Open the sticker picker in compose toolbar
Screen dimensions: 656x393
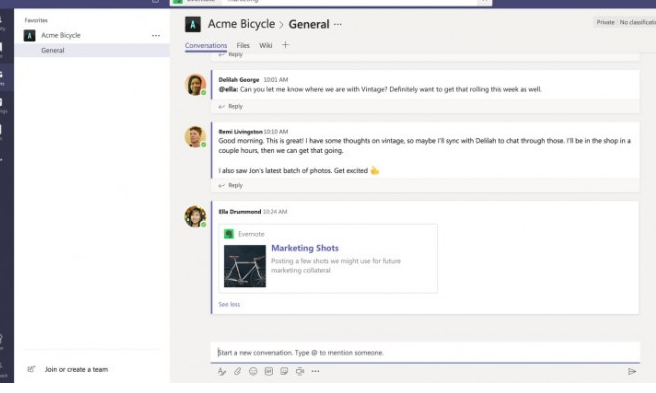click(x=284, y=371)
